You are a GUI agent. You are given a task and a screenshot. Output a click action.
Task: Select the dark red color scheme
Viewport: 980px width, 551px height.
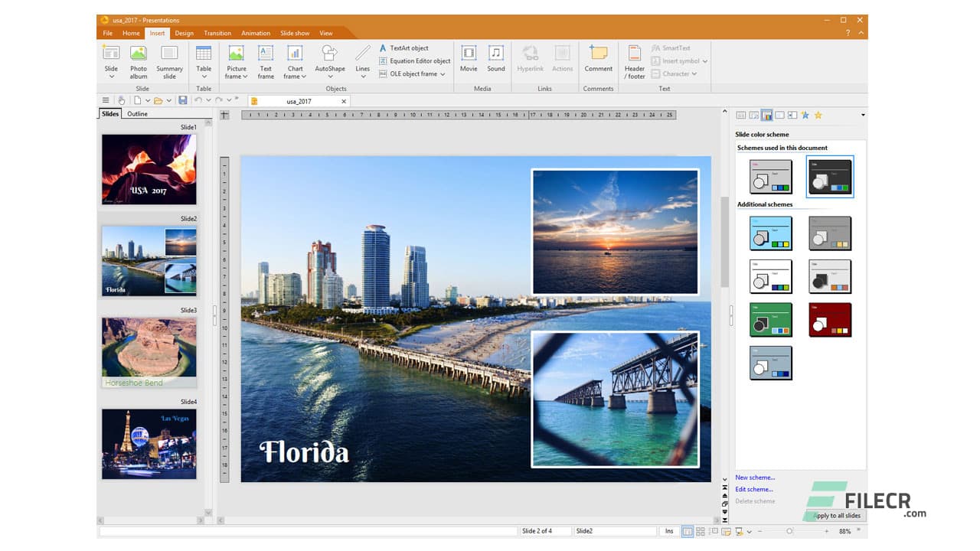(x=830, y=320)
